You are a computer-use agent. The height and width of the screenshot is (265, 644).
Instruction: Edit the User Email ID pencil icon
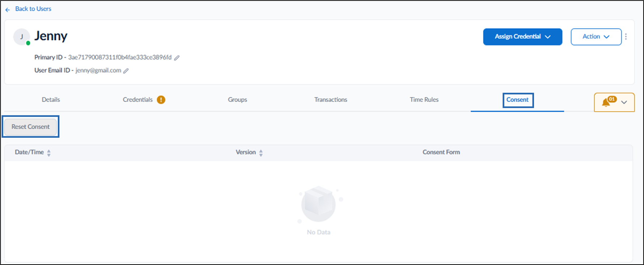coord(126,71)
